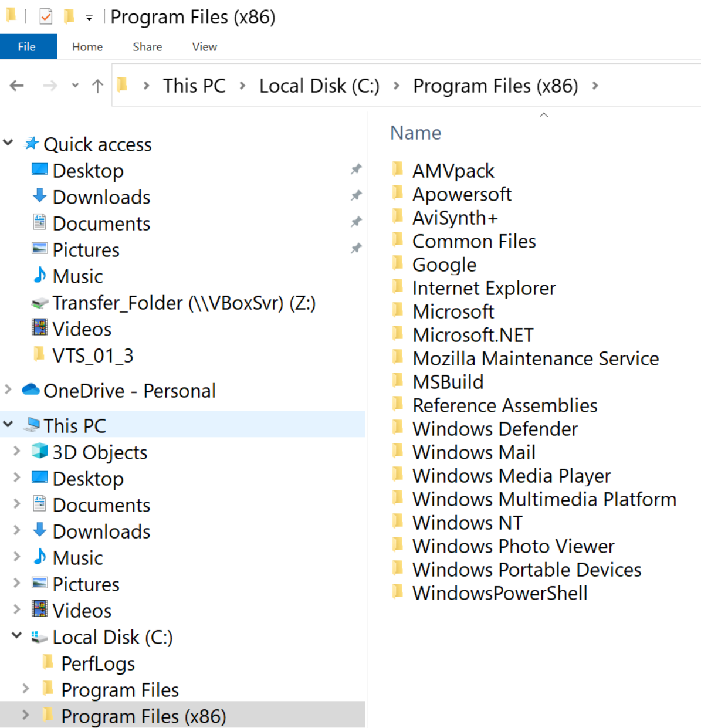The height and width of the screenshot is (728, 701).
Task: Expand Documents under This PC
Action: (17, 503)
